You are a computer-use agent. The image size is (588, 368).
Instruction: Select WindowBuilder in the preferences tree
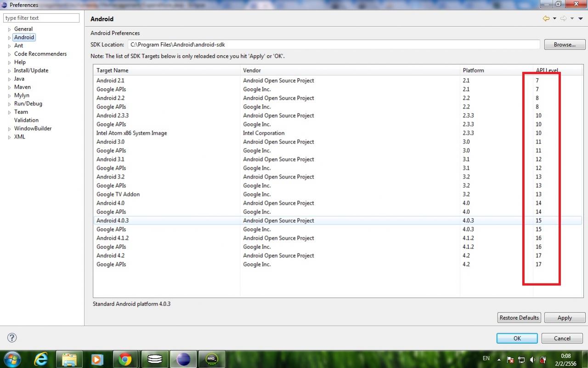coord(33,128)
